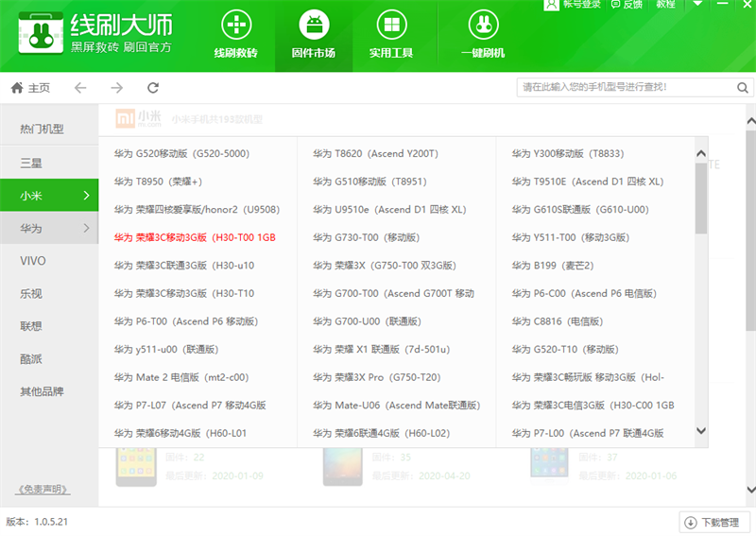
Task: Expand the 华为 submenu chevron
Action: (86, 228)
